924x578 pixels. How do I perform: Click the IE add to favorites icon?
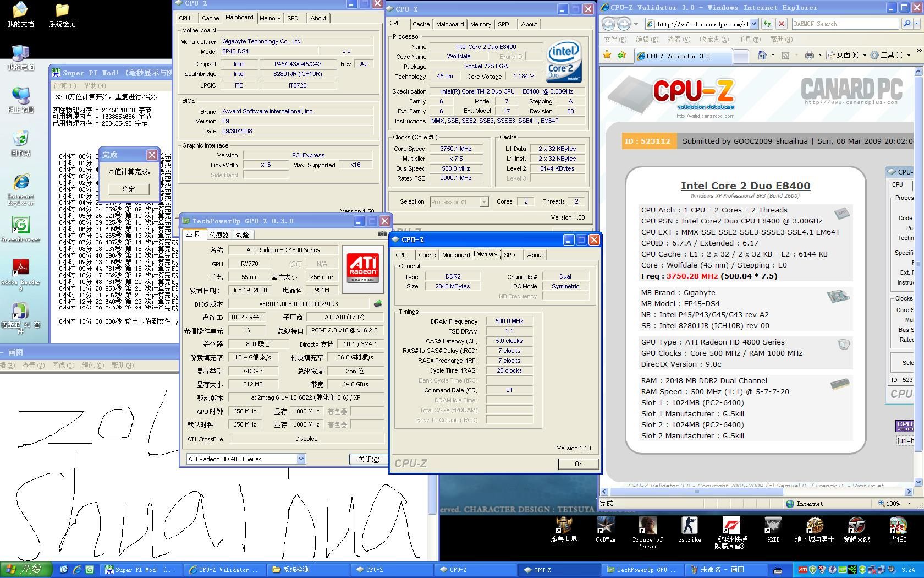(621, 55)
